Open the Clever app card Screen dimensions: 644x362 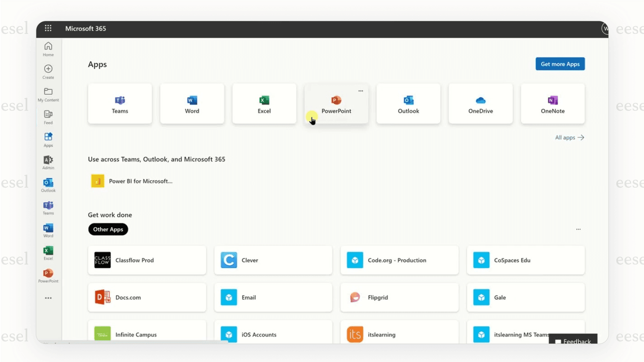273,260
